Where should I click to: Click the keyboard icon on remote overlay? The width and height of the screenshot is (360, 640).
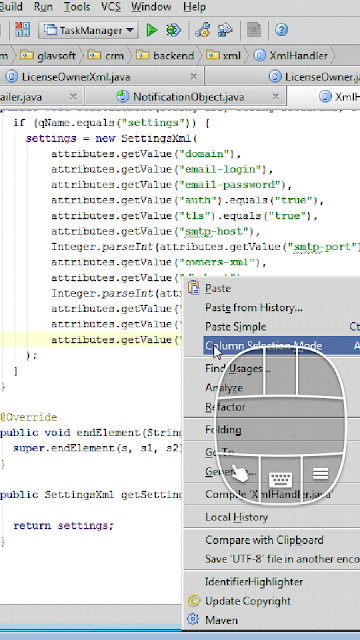(x=281, y=478)
